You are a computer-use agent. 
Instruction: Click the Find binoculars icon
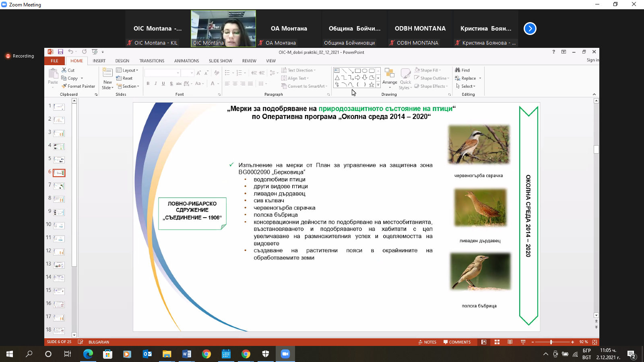(458, 70)
